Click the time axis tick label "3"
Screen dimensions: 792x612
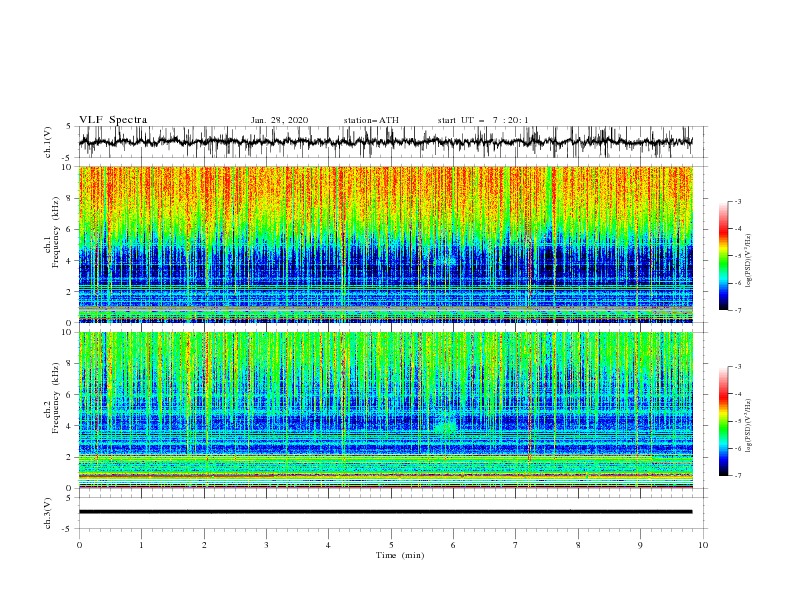pyautogui.click(x=266, y=545)
